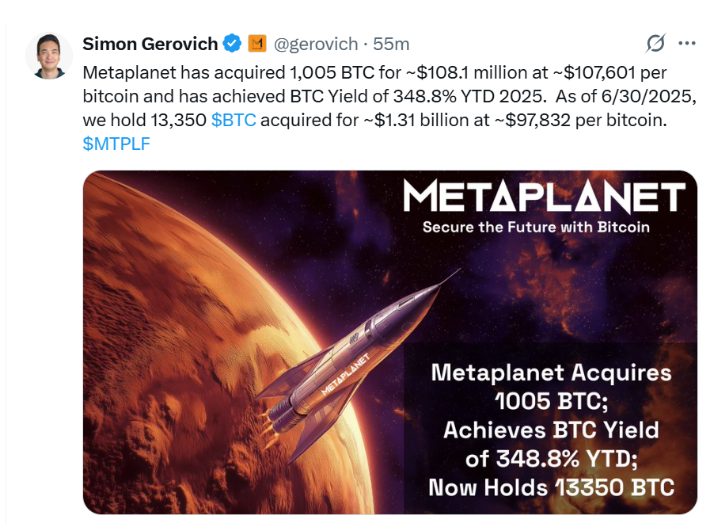Click the blue verified checkmark badge

(232, 44)
